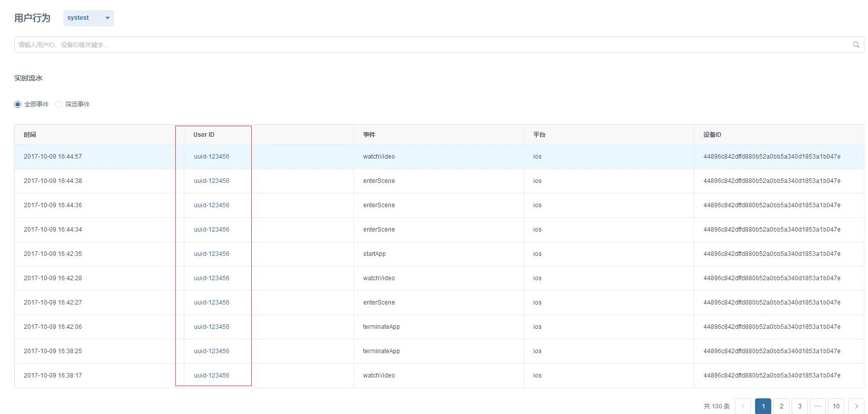Open pagination page 2
This screenshot has width=868, height=414.
[781, 406]
